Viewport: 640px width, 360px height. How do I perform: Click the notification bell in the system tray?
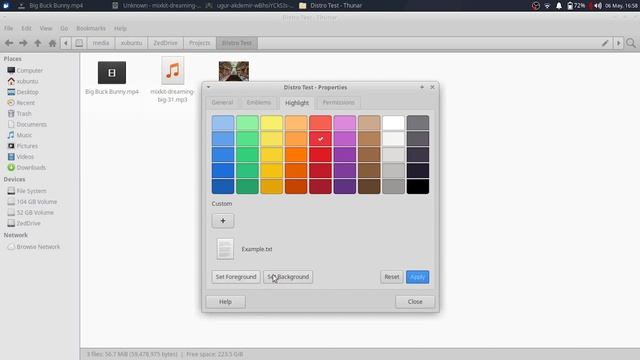[x=558, y=6]
